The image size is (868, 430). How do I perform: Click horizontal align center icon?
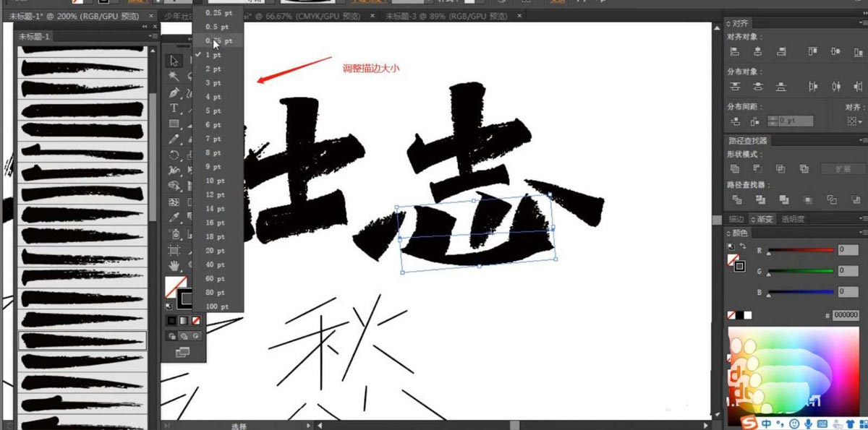click(757, 51)
